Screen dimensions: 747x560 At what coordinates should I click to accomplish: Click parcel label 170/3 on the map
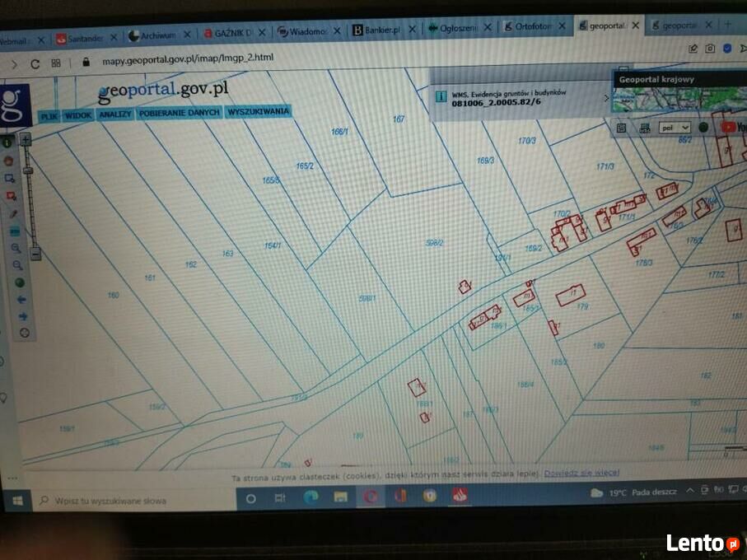(x=526, y=141)
